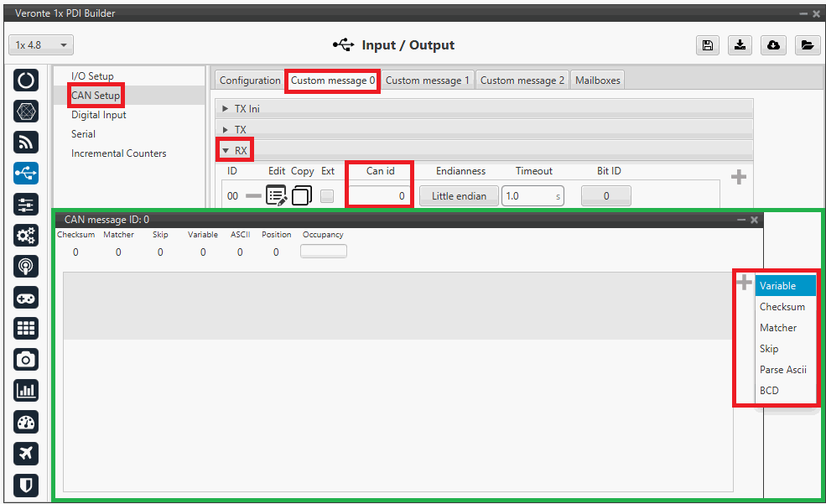Open the gears automation sidebar icon
The height and width of the screenshot is (504, 826).
[27, 236]
